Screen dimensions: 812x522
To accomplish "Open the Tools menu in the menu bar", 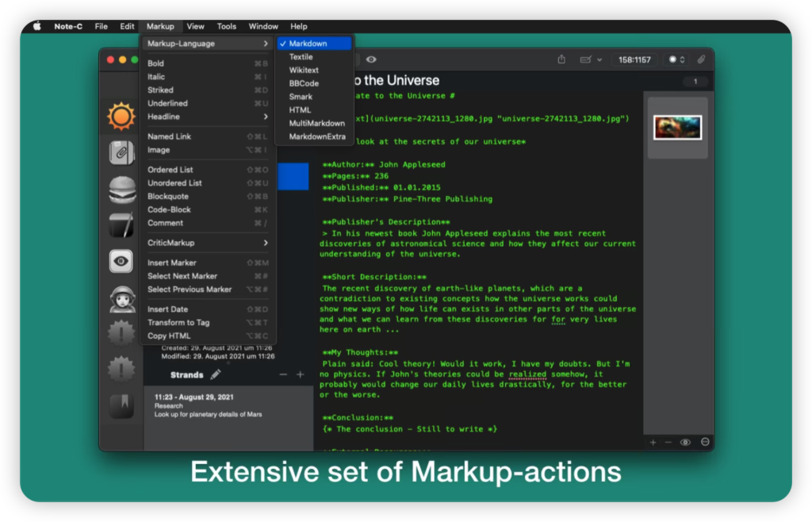I will pyautogui.click(x=226, y=25).
